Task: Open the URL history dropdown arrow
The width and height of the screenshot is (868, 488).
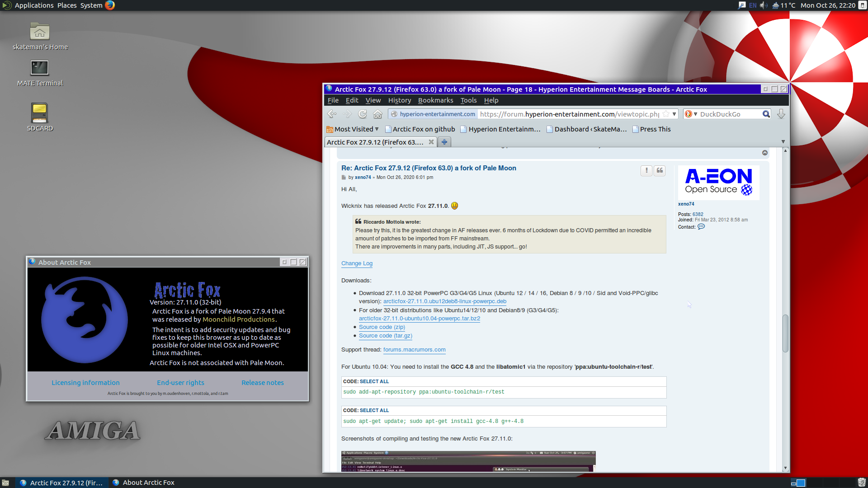Action: tap(674, 114)
